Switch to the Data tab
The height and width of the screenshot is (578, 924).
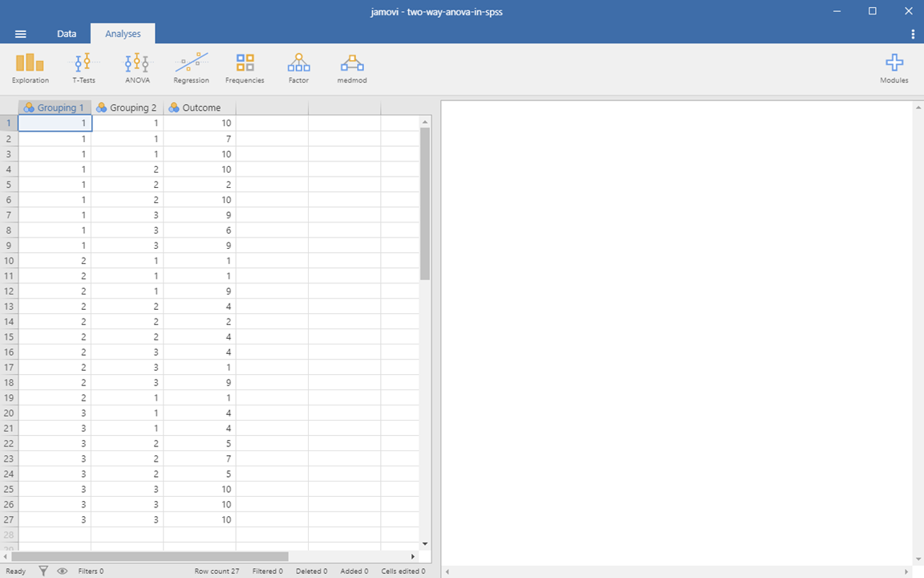click(x=67, y=34)
